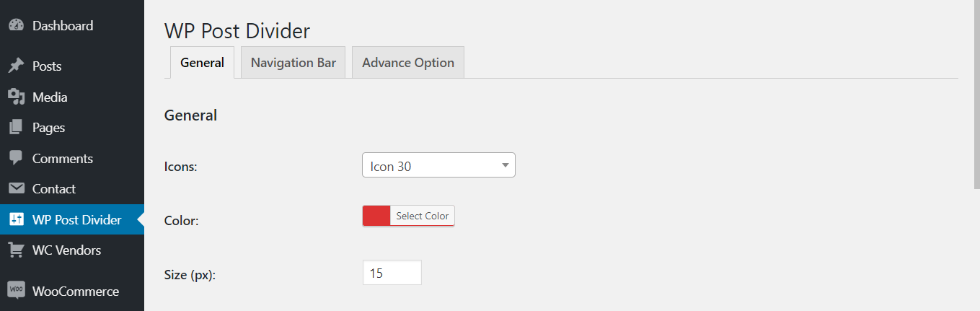
Task: Click the dropdown arrow on Icons select
Action: pyautogui.click(x=506, y=166)
